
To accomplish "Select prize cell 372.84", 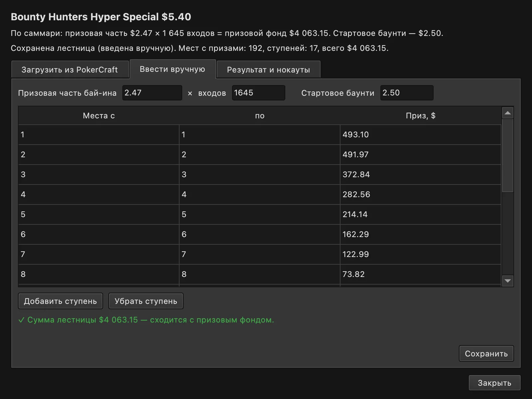I will [x=421, y=175].
